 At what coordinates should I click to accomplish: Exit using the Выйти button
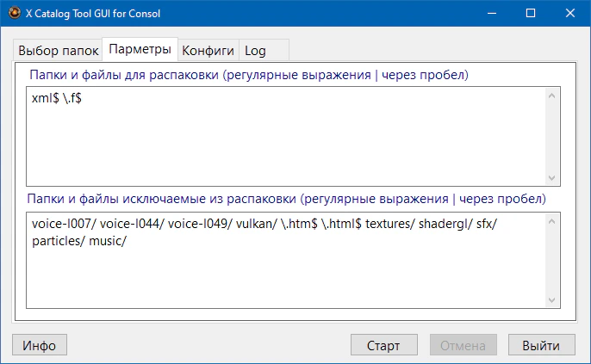tap(542, 345)
